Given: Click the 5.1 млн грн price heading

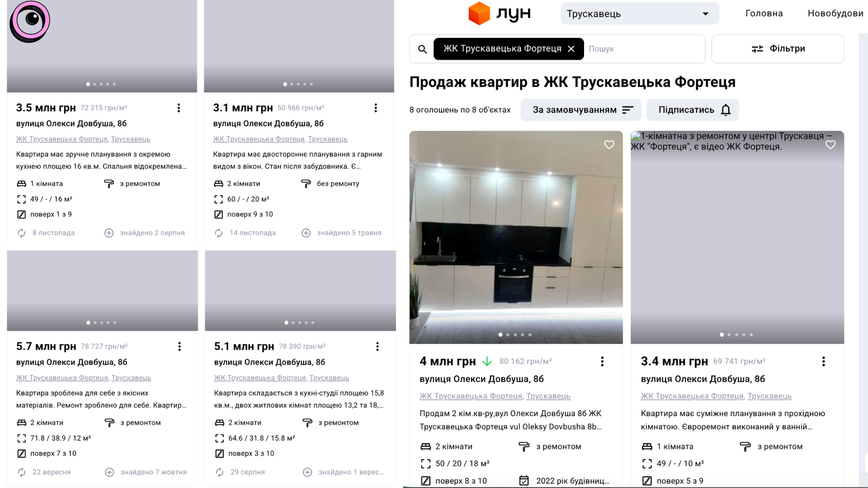Looking at the screenshot, I should (244, 347).
